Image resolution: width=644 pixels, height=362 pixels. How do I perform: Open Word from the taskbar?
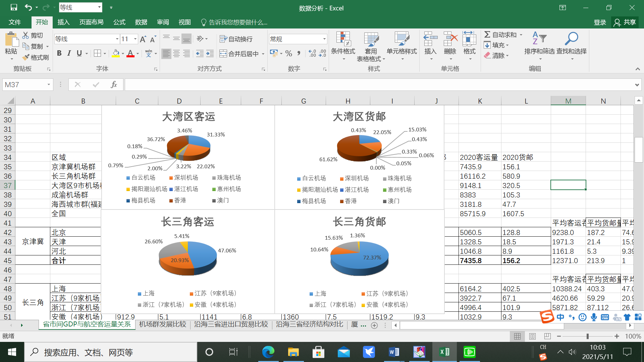tap(394, 352)
